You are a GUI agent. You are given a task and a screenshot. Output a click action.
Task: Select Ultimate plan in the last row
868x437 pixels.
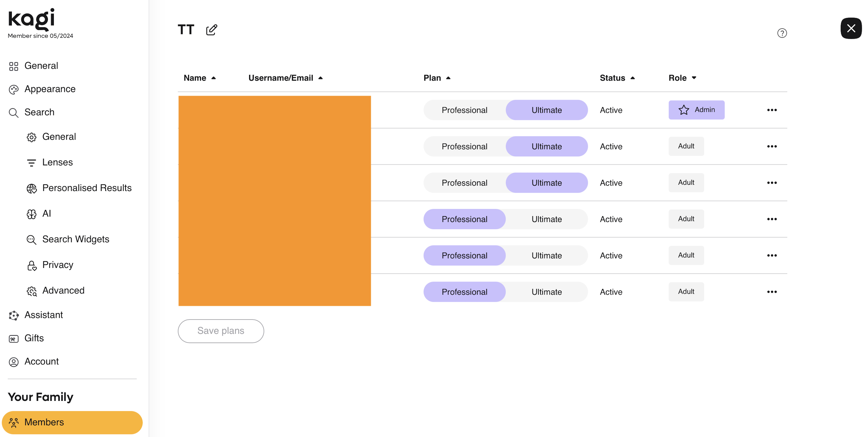tap(546, 292)
